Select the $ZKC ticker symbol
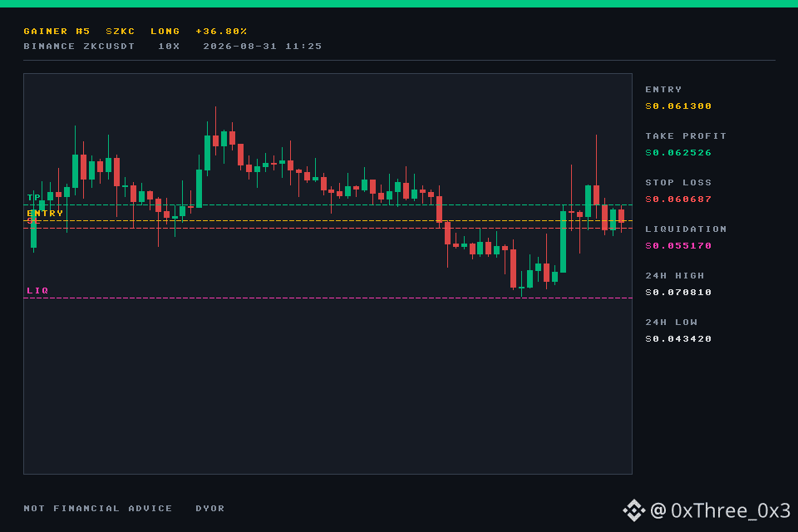This screenshot has width=798, height=532. (x=120, y=32)
